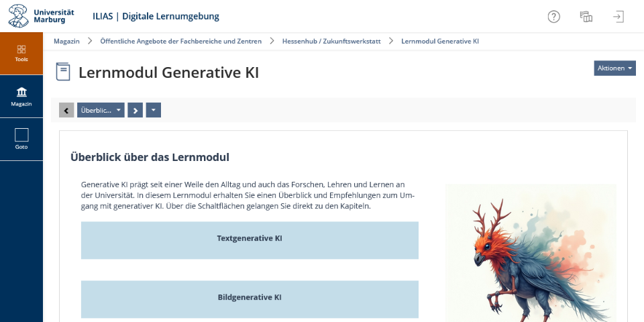644x322 pixels.
Task: Open the Tools sidebar icon
Action: point(21,54)
